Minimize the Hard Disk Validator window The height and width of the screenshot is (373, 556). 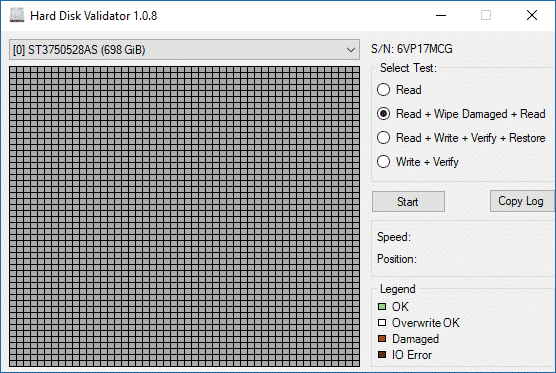tap(441, 15)
